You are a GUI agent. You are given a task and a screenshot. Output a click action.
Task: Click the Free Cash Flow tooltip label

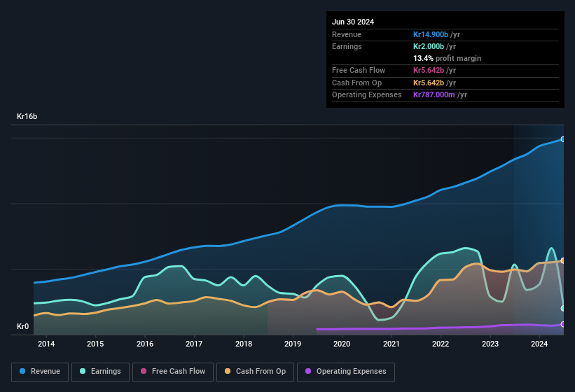(x=359, y=70)
